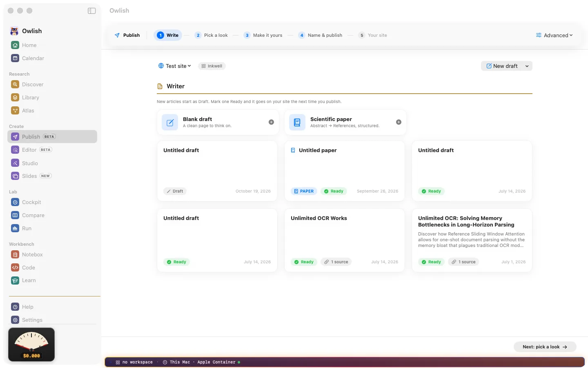The width and height of the screenshot is (588, 368).
Task: Open the Atlas section icon
Action: (x=15, y=110)
